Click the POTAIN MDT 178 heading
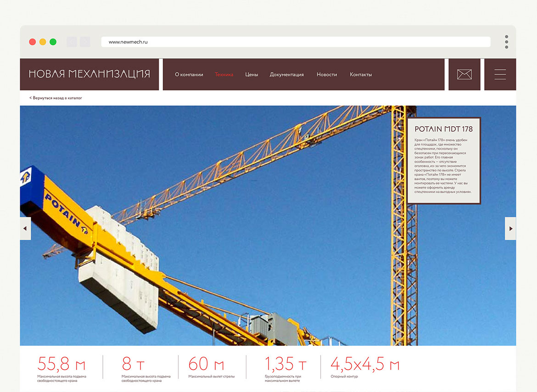This screenshot has width=537, height=392. point(443,129)
